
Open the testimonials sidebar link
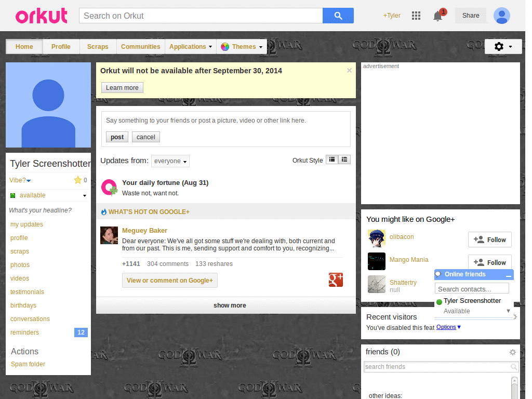(27, 292)
